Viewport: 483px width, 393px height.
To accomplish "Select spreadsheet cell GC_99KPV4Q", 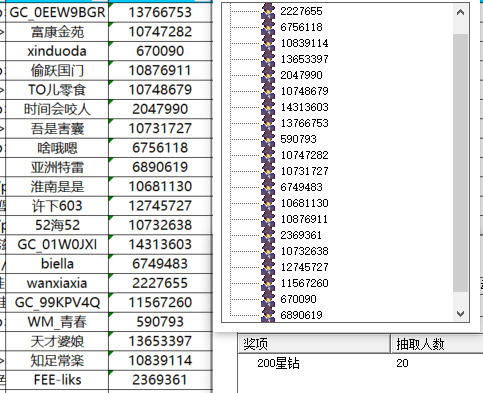I will [x=57, y=303].
